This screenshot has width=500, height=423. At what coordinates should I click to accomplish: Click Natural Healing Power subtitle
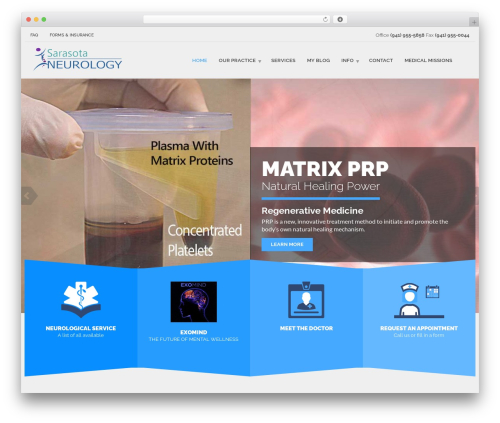click(321, 186)
